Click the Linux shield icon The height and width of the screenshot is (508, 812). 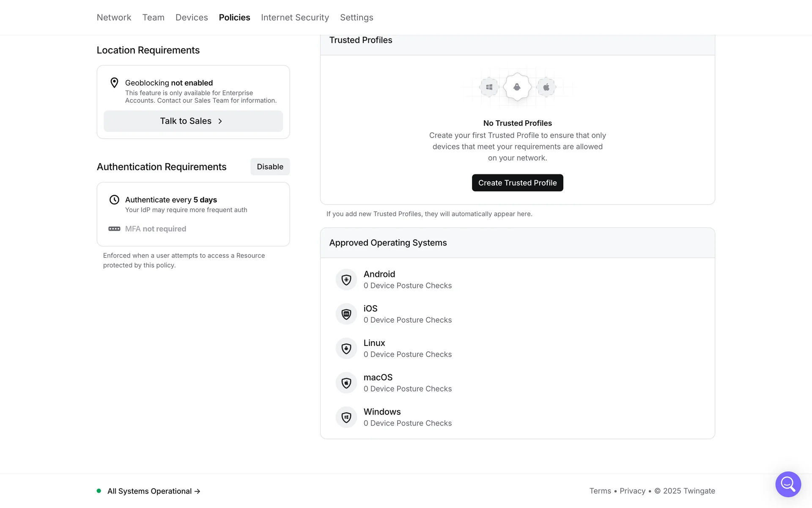click(346, 348)
